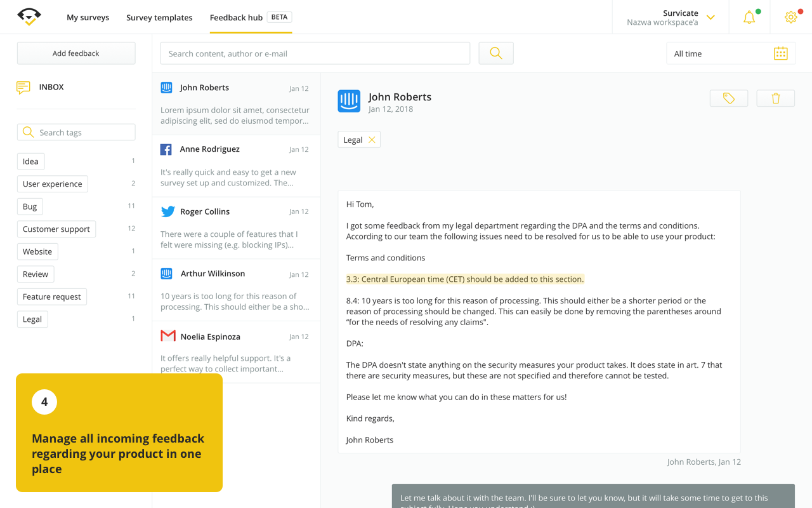
Task: Click the magnifier in Search tags field
Action: coord(28,132)
